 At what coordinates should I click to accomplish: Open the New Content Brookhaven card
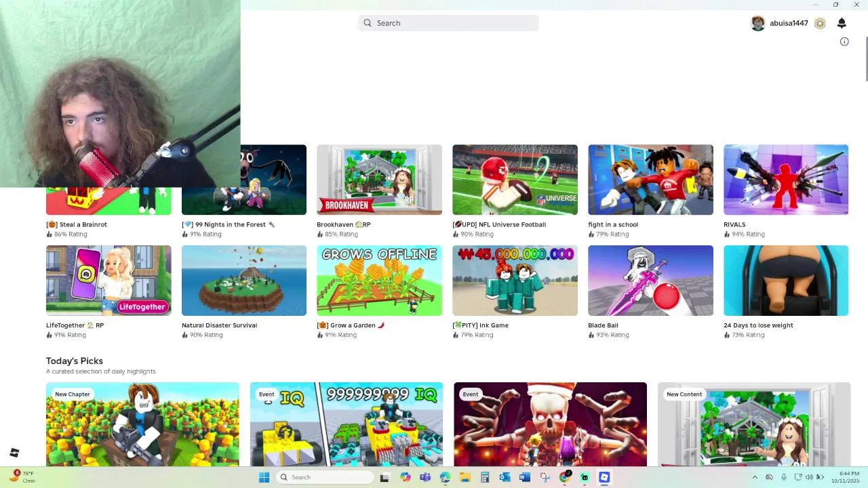[x=754, y=424]
